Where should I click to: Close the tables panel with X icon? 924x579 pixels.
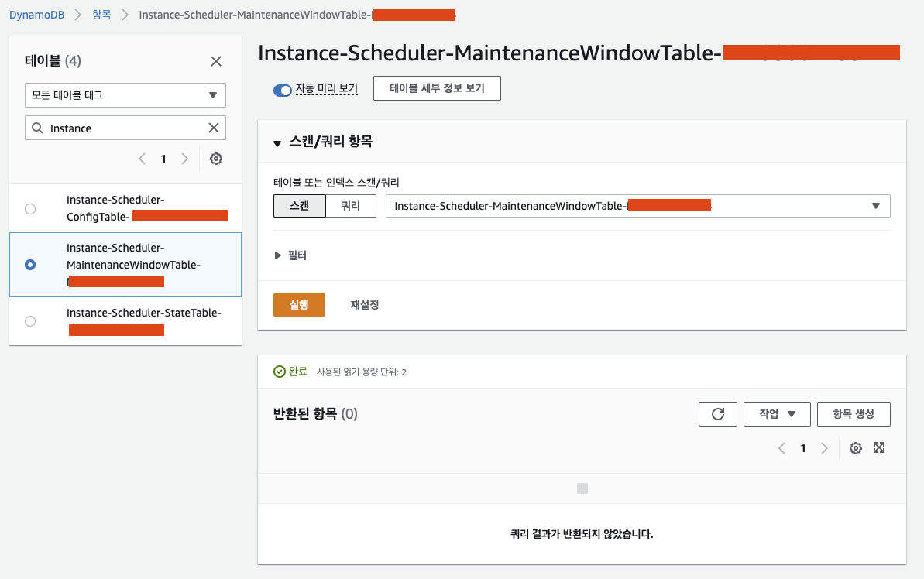215,61
